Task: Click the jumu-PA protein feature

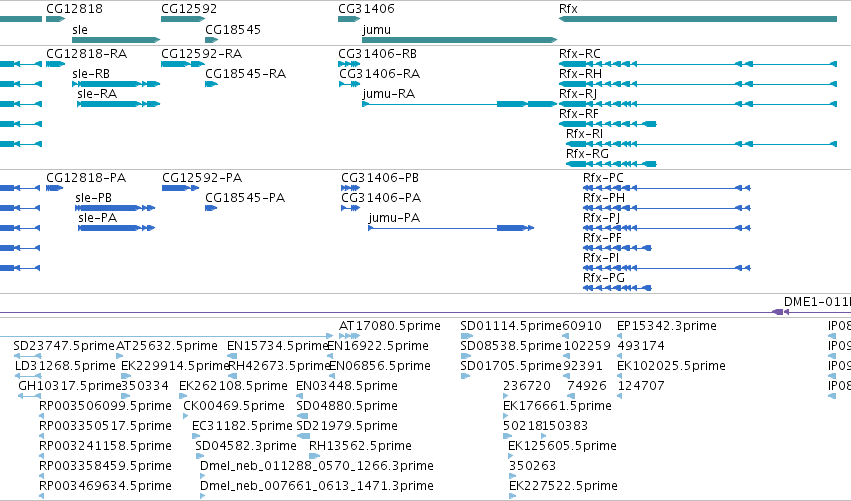Action: pyautogui.click(x=451, y=228)
